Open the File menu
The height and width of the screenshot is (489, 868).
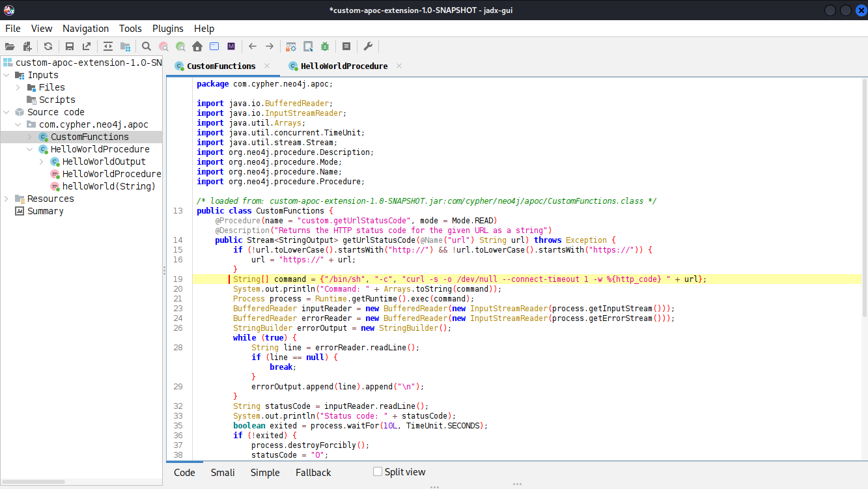(x=13, y=29)
